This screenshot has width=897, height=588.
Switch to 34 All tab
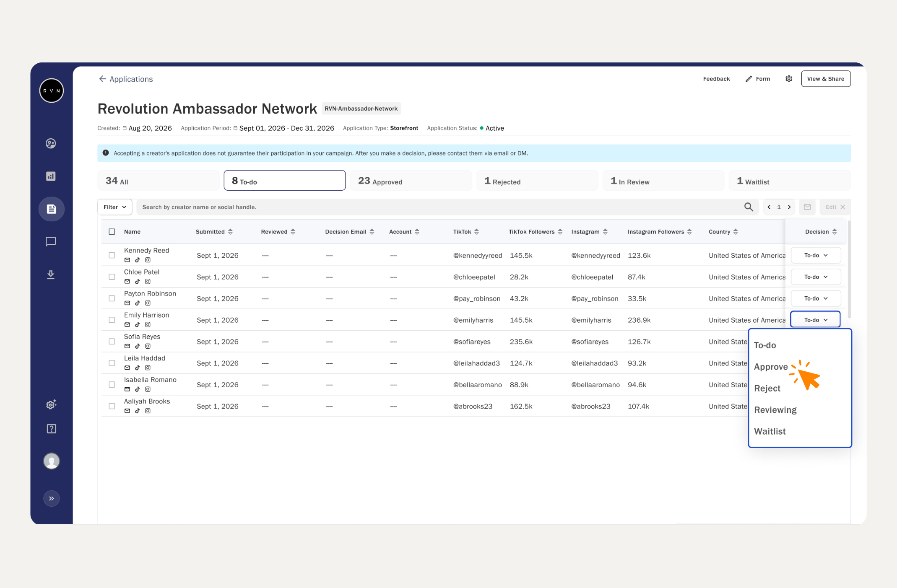click(159, 181)
